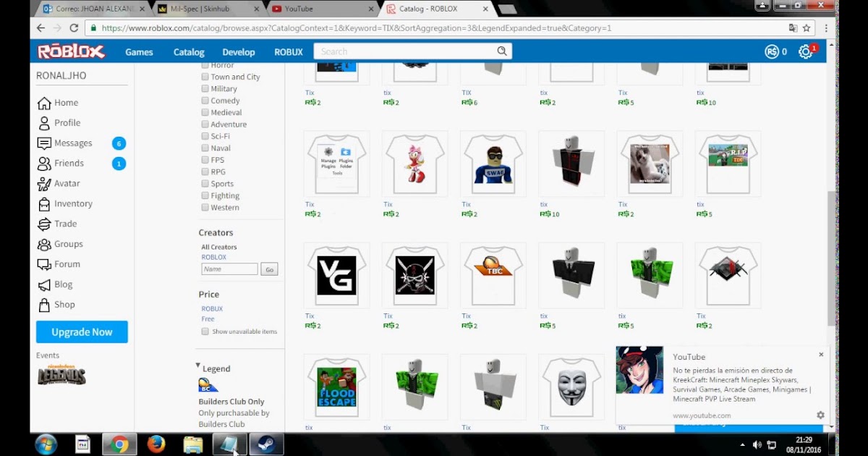This screenshot has height=456, width=868.
Task: Launch Firefox from the taskbar
Action: tap(156, 444)
